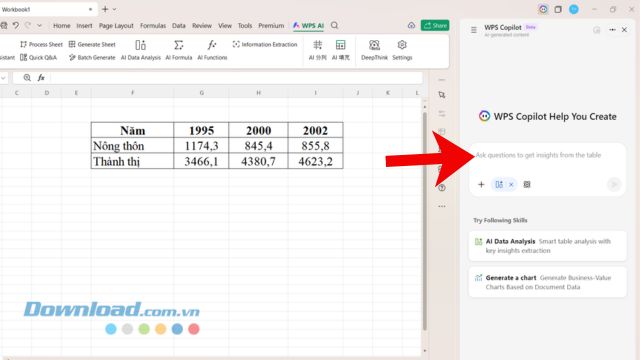This screenshot has height=360, width=640.
Task: Click plus icon in Copilot input box
Action: [481, 184]
